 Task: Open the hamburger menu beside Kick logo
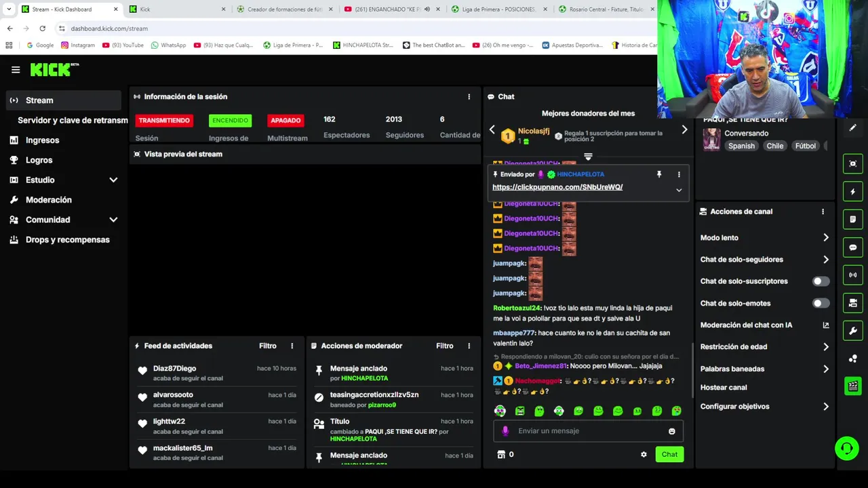pyautogui.click(x=16, y=70)
